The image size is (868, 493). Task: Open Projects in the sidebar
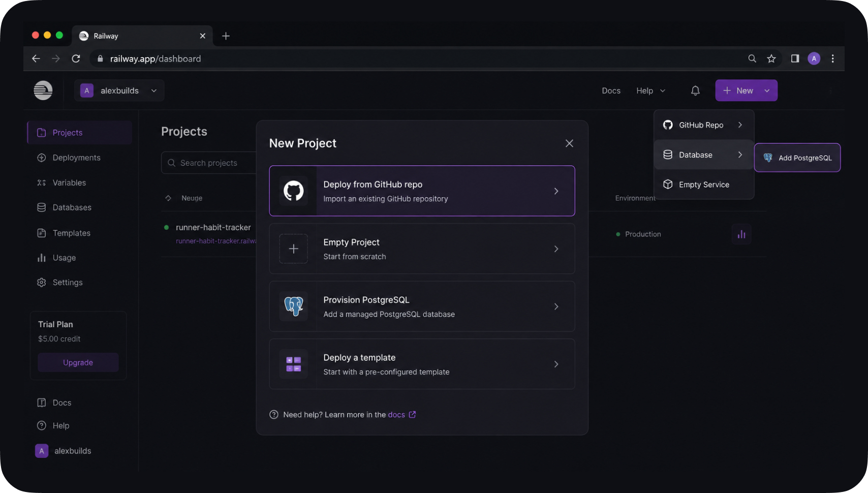[80, 133]
